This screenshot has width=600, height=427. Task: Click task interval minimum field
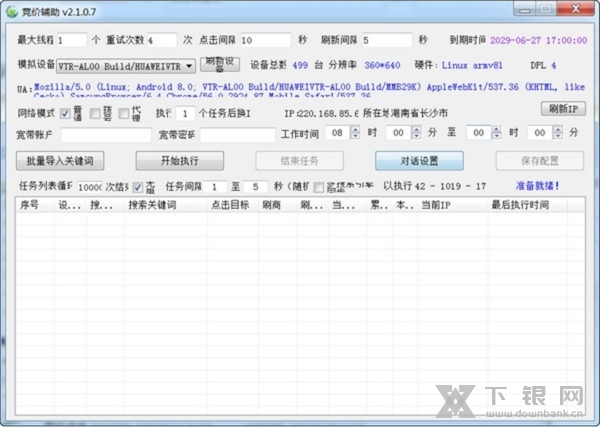click(215, 187)
